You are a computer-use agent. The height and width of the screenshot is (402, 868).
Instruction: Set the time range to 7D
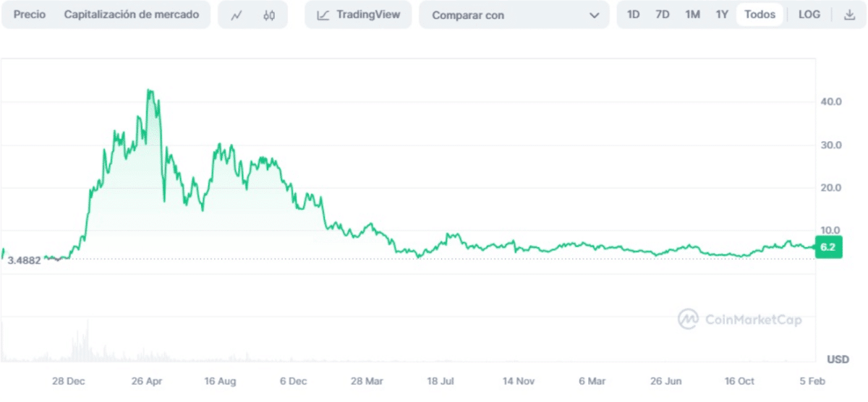pyautogui.click(x=662, y=14)
